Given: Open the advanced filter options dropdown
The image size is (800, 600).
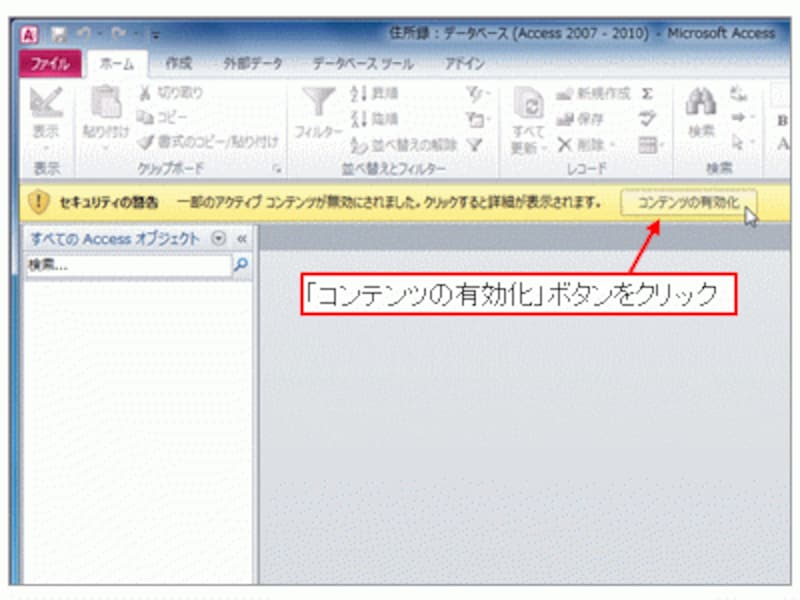Looking at the screenshot, I should [477, 120].
